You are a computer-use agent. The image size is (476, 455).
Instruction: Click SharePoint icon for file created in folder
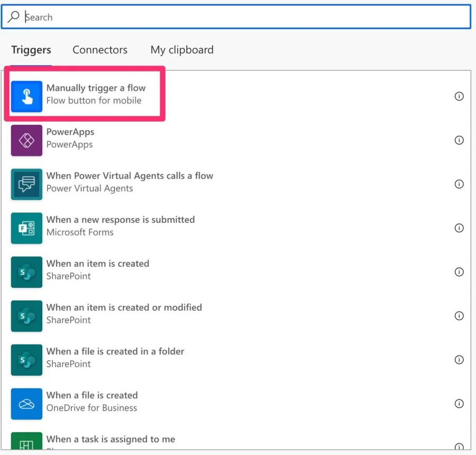pos(26,360)
